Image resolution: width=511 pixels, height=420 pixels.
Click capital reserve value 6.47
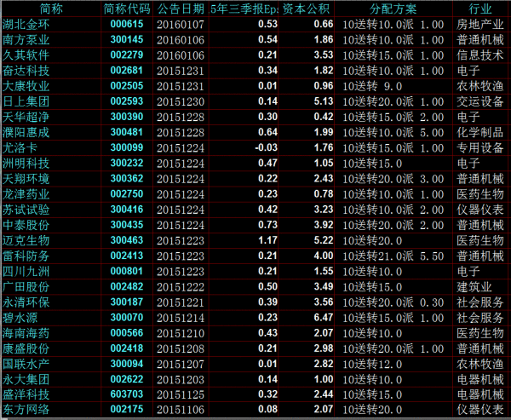324,317
